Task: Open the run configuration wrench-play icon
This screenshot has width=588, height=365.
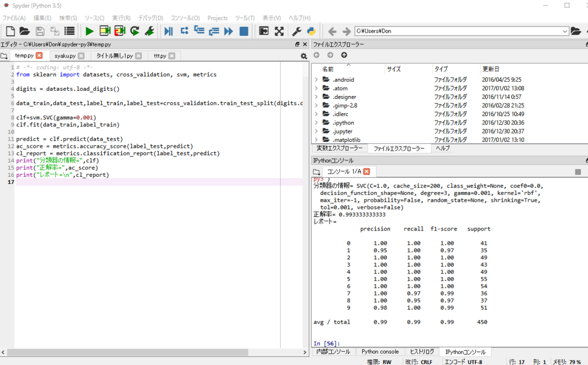Action: click(149, 31)
